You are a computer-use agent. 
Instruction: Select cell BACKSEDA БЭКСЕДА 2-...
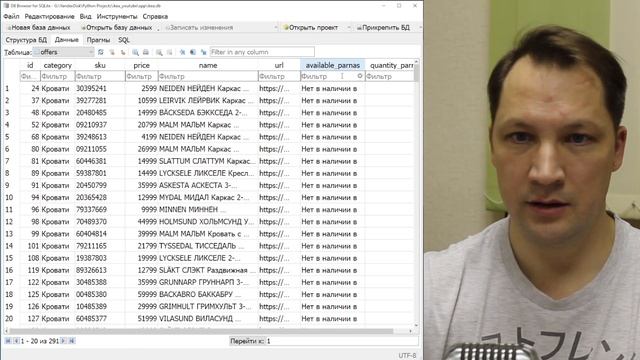[x=208, y=113]
